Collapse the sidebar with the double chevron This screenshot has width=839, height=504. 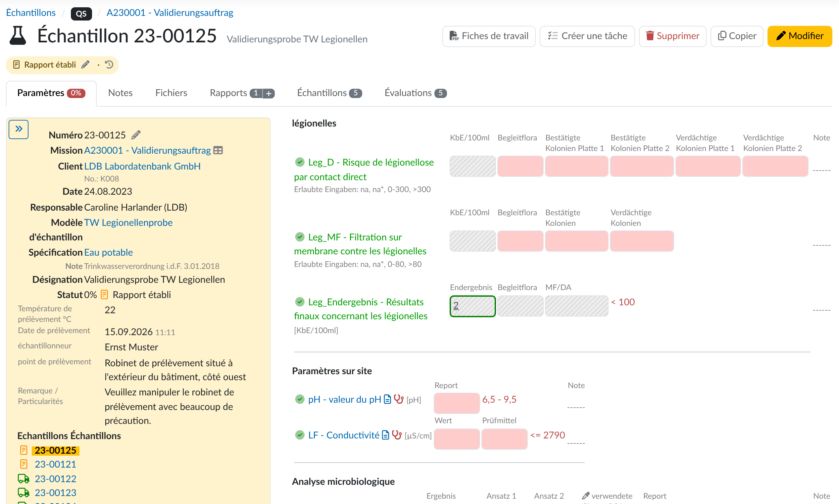[19, 129]
